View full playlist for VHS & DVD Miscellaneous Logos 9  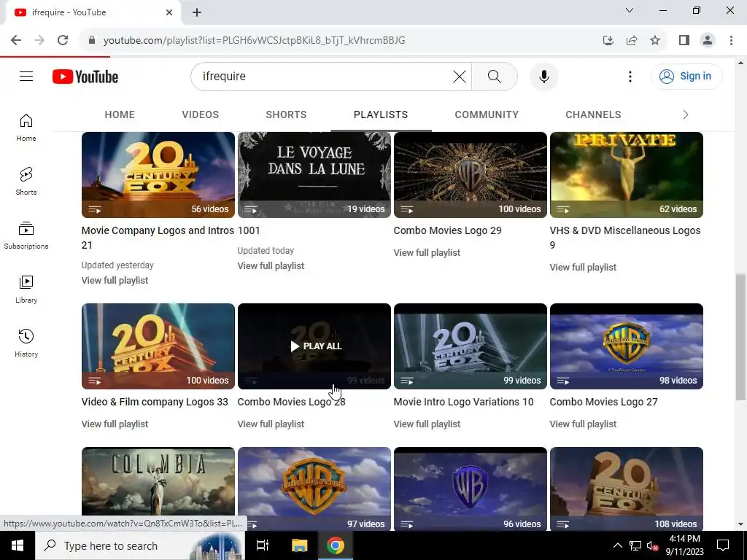(583, 267)
